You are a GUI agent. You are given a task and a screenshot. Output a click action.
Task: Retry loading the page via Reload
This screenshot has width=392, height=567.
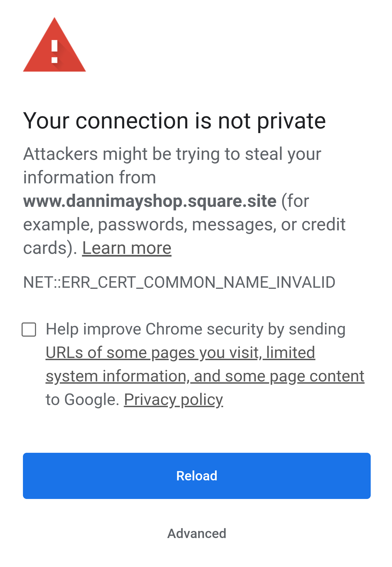[196, 476]
